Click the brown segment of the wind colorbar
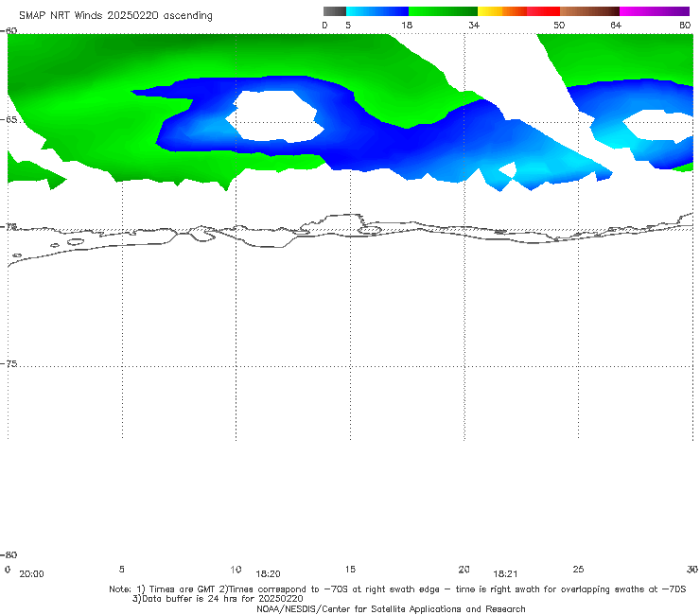The width and height of the screenshot is (700, 615). tap(589, 11)
